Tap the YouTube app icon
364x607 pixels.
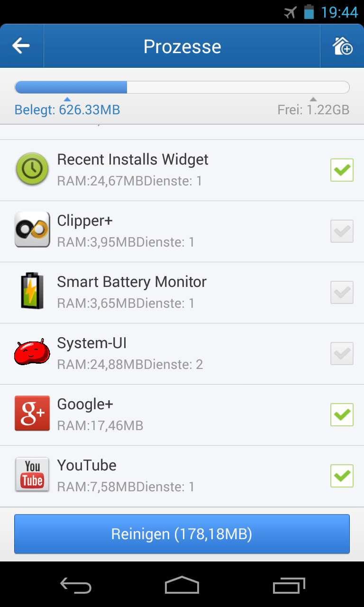click(x=32, y=475)
